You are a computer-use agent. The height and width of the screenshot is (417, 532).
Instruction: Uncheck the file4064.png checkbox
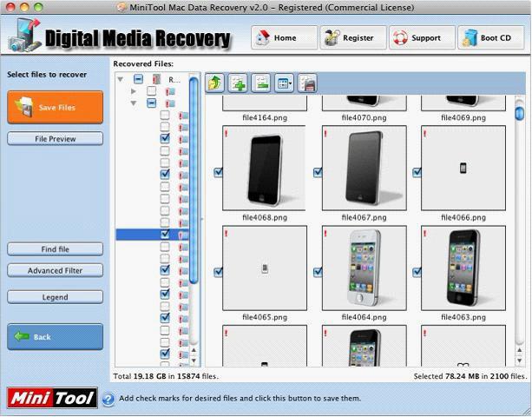pos(318,272)
